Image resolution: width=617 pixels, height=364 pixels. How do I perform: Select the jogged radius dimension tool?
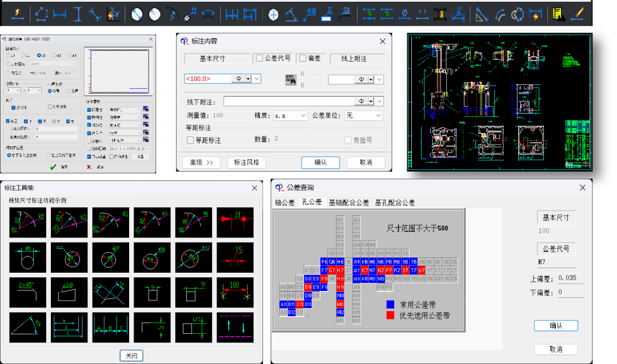click(172, 14)
